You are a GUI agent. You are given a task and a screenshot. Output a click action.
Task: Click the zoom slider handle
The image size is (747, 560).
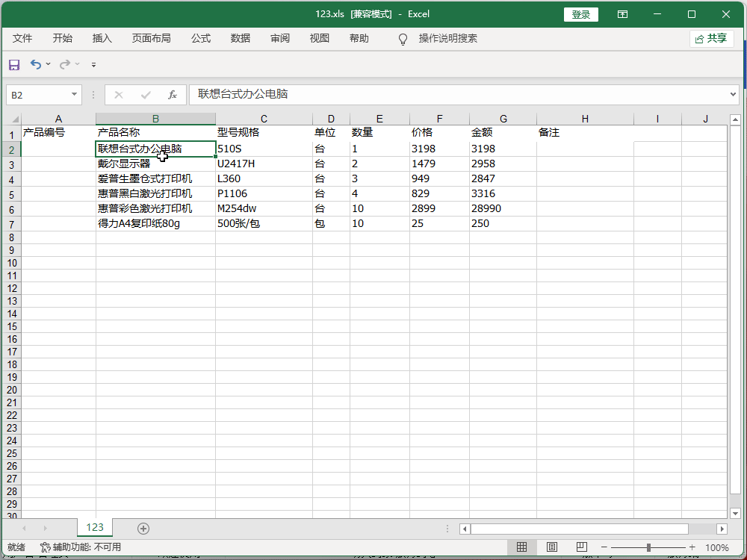[648, 547]
